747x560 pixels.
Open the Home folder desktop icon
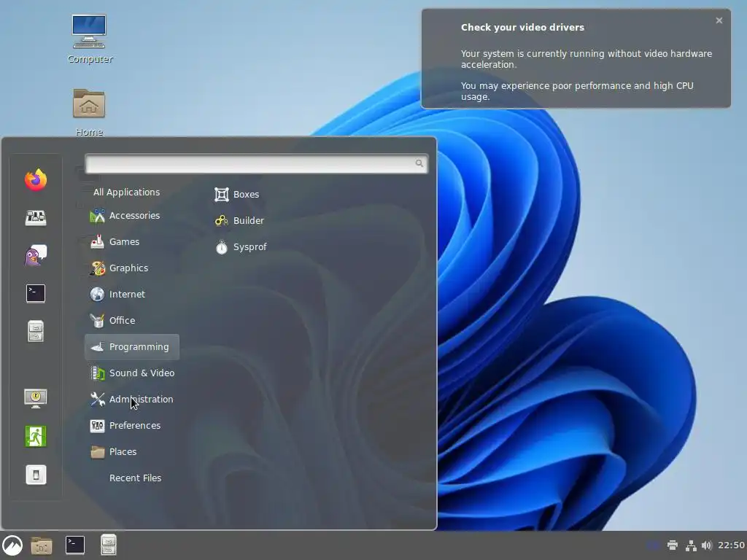click(89, 112)
